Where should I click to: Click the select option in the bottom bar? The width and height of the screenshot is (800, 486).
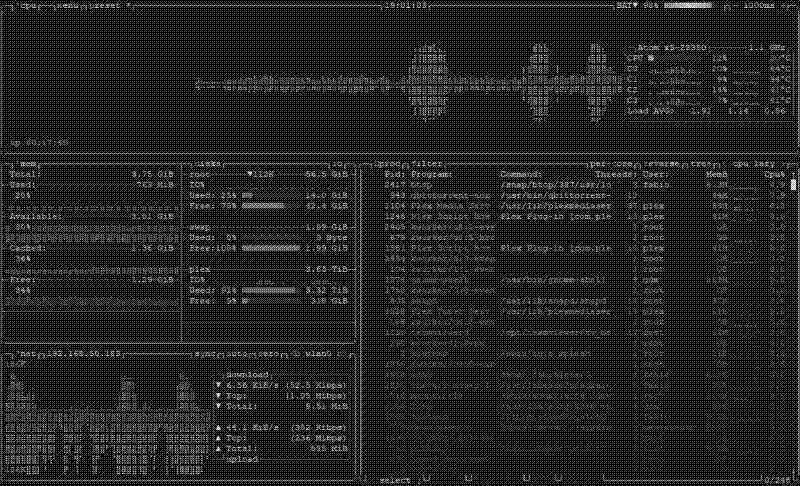(395, 480)
